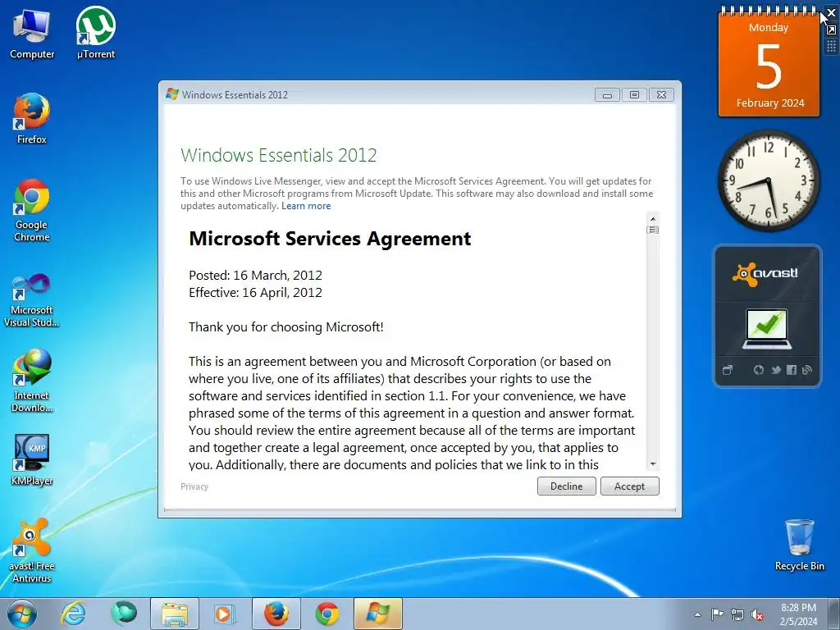Switch to Firefox on the taskbar
This screenshot has width=840, height=630.
tap(276, 614)
